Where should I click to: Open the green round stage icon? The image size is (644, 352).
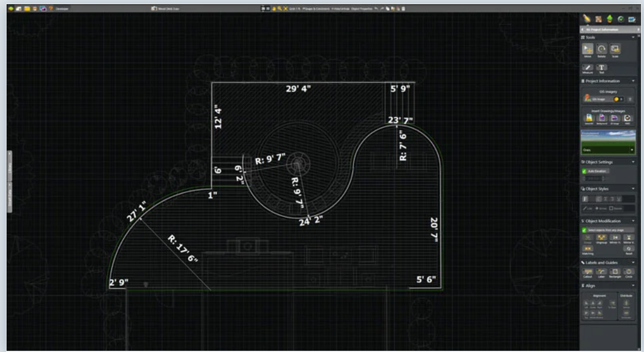[621, 19]
